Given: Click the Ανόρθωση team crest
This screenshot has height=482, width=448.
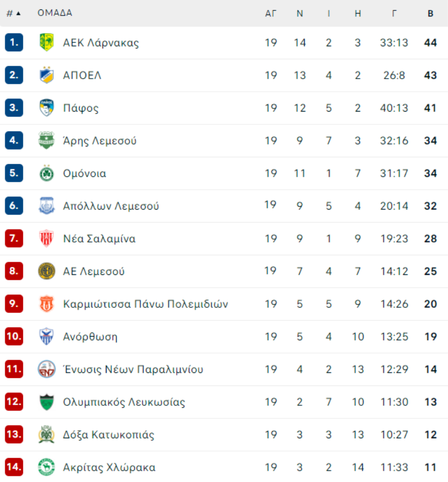Looking at the screenshot, I should pyautogui.click(x=47, y=336).
